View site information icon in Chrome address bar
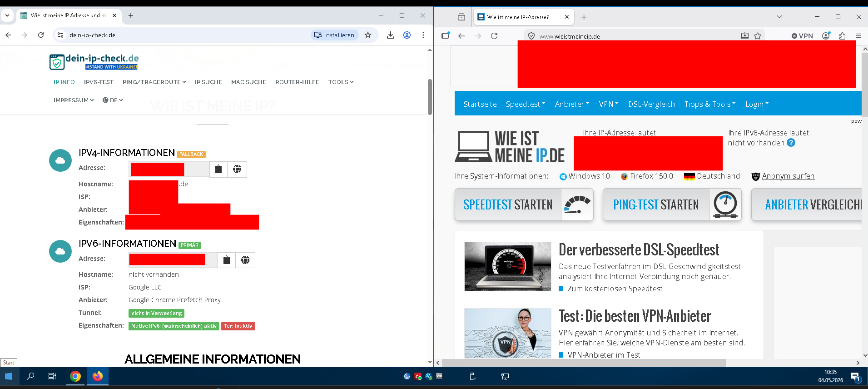The height and width of the screenshot is (389, 868). [60, 35]
